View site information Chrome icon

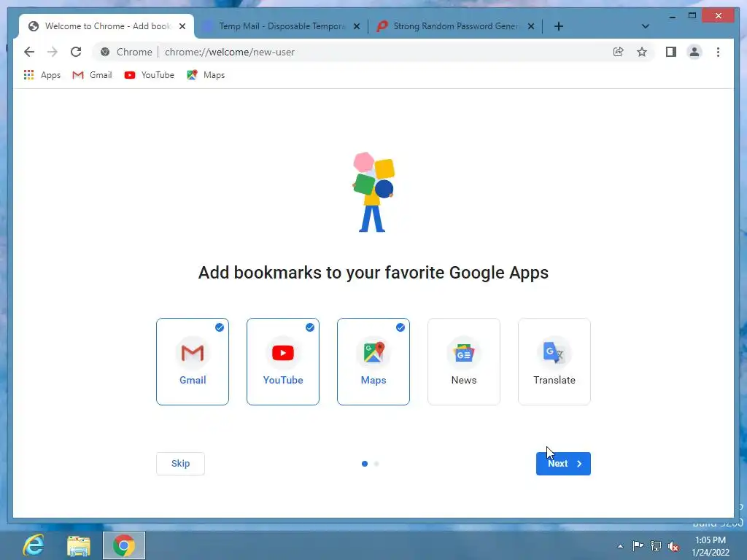(x=105, y=52)
